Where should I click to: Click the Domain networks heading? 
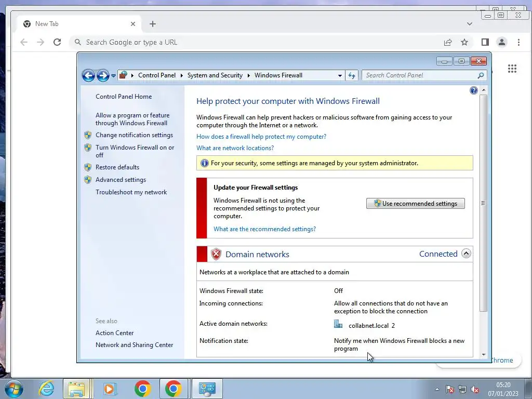(257, 254)
